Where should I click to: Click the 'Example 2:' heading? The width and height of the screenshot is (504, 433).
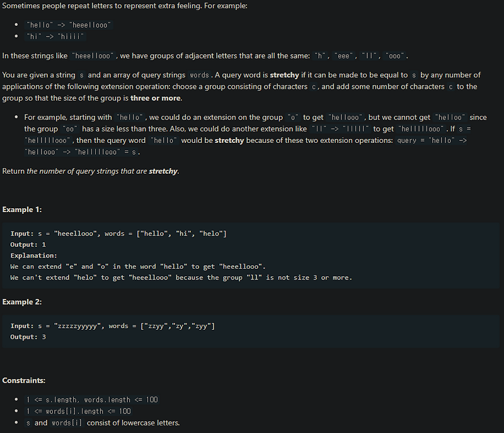pos(22,302)
